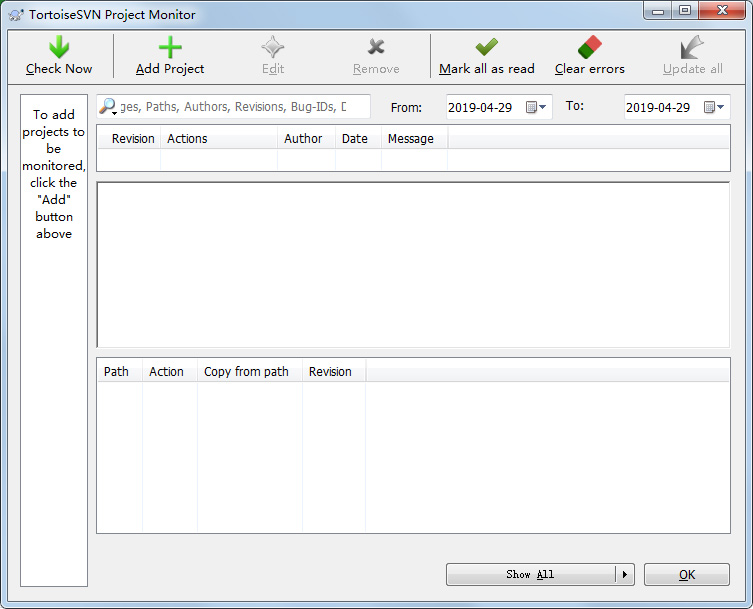Click the Mark all as read checkmark

(486, 47)
